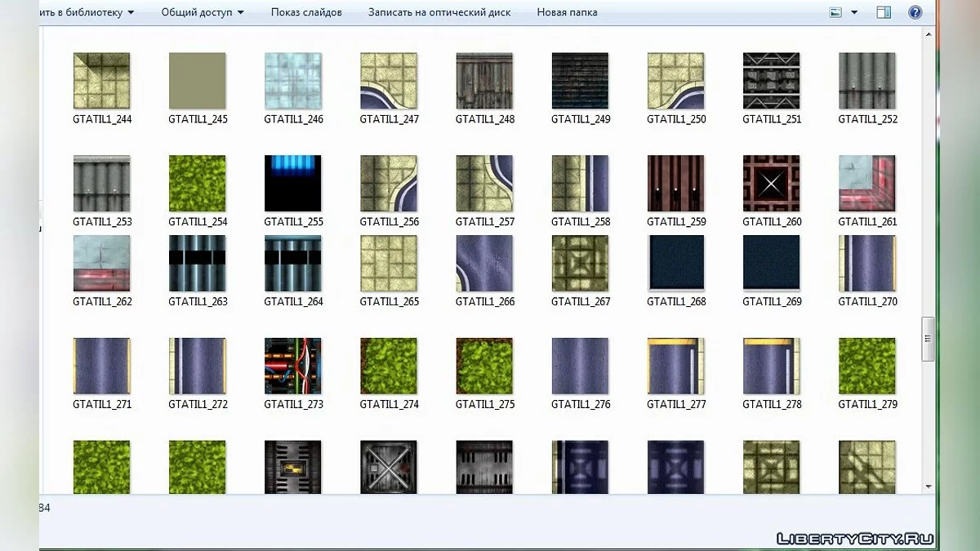Click the file name GTATIL1_258
This screenshot has width=980, height=551.
tap(580, 222)
